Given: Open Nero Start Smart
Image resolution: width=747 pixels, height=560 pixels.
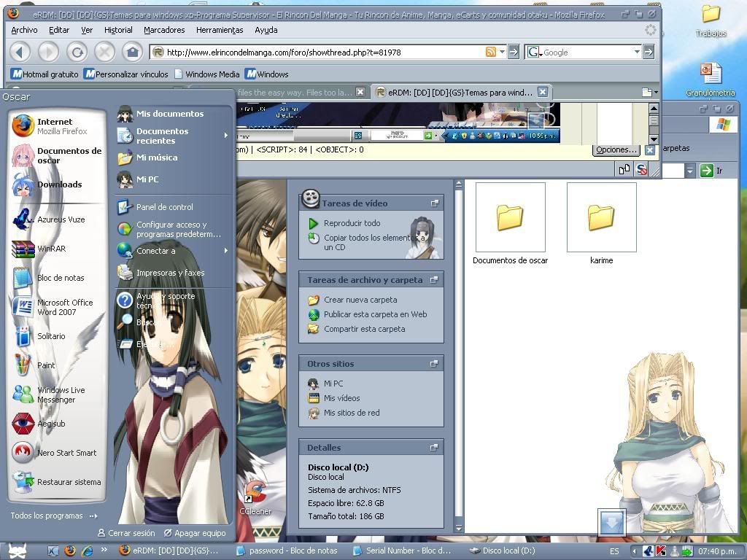Looking at the screenshot, I should coord(56,453).
